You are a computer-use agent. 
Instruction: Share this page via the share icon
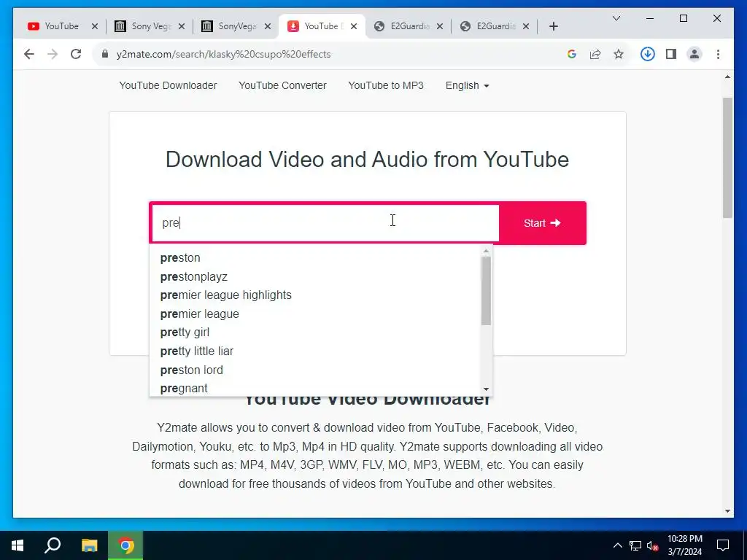tap(595, 54)
